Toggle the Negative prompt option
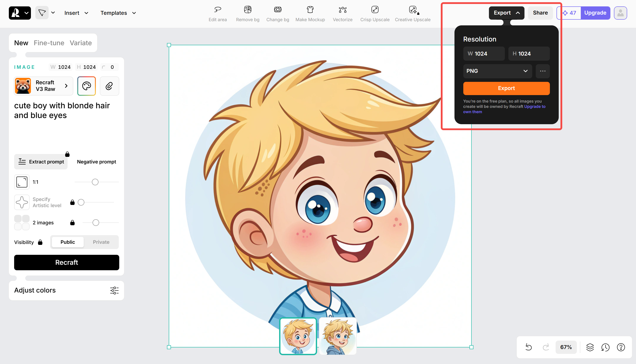 [96, 162]
